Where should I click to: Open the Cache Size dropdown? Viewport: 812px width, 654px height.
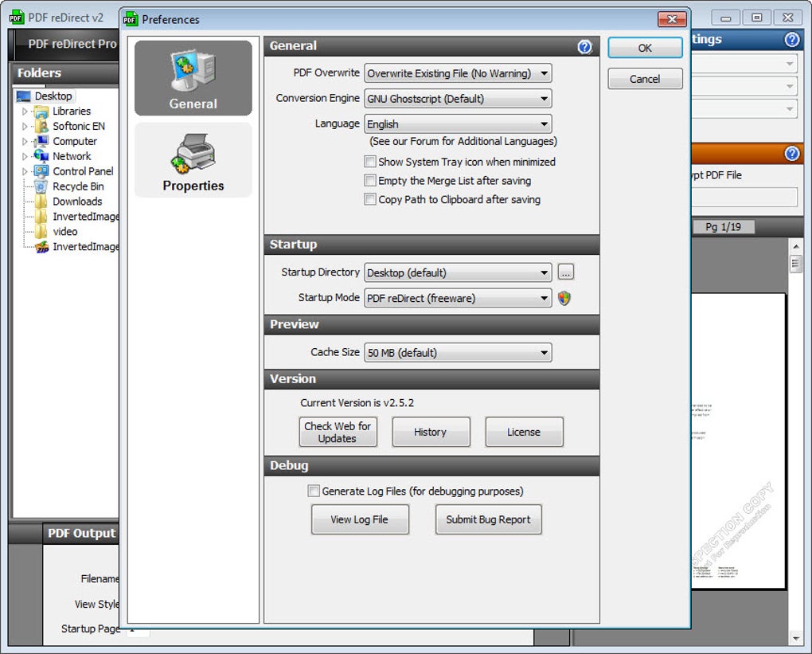coord(458,352)
